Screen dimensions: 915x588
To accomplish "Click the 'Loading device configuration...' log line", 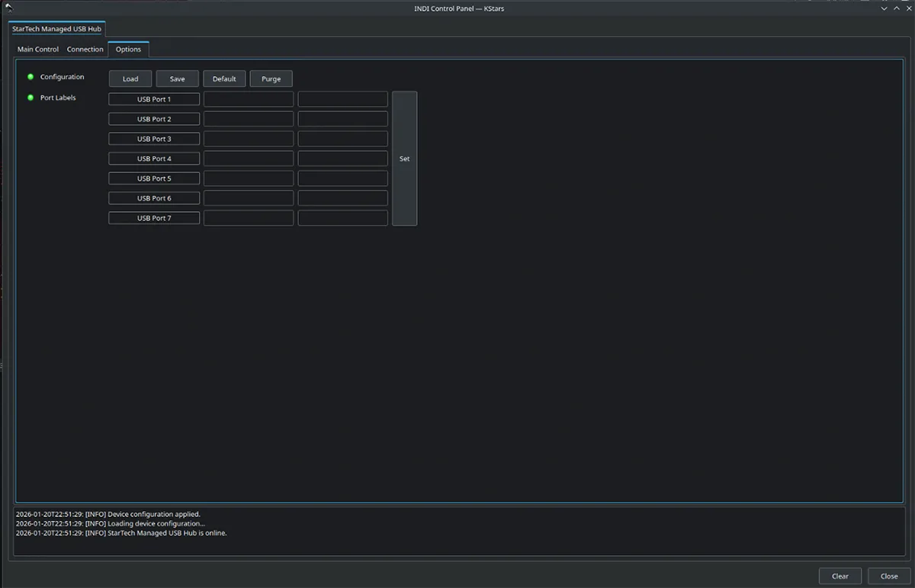I will click(111, 524).
